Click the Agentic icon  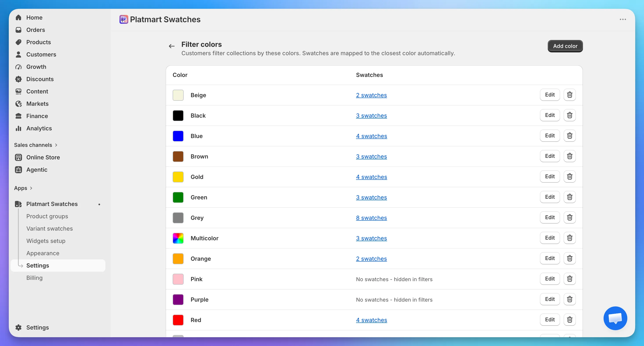tap(18, 170)
